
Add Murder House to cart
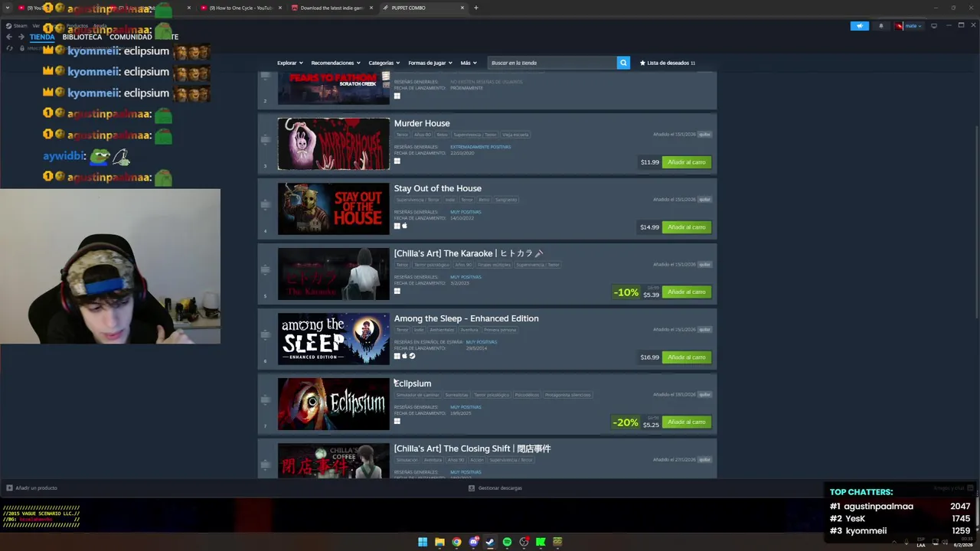pyautogui.click(x=686, y=162)
